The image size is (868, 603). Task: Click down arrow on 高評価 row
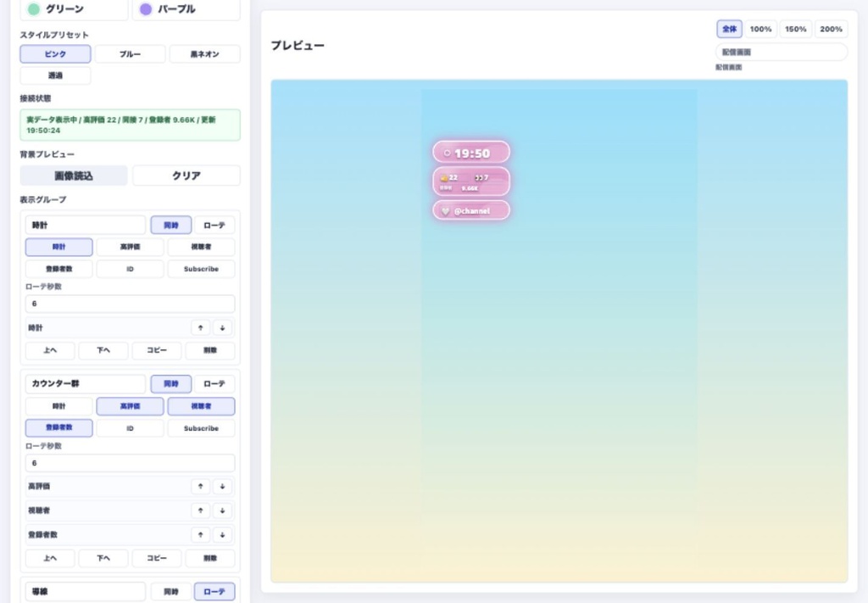(223, 486)
